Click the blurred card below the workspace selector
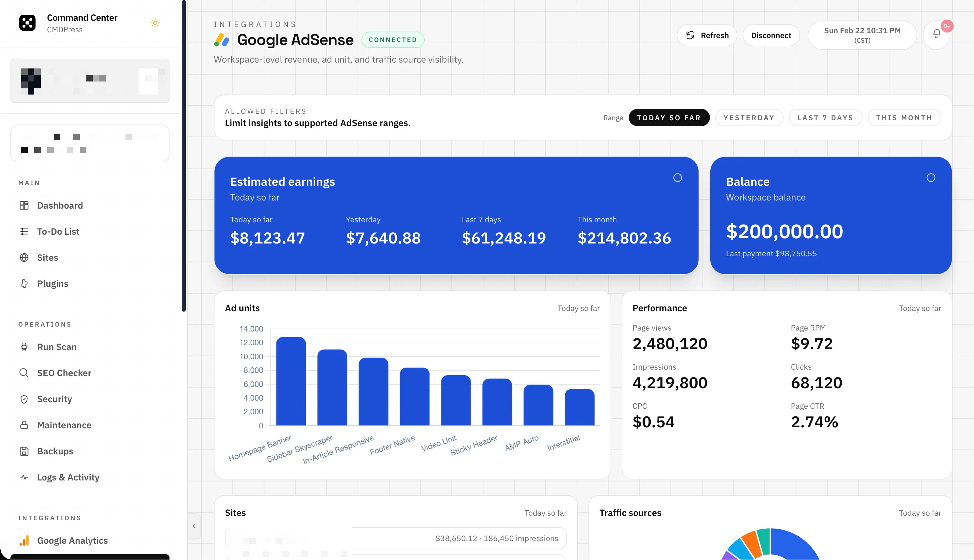This screenshot has height=560, width=974. click(90, 143)
